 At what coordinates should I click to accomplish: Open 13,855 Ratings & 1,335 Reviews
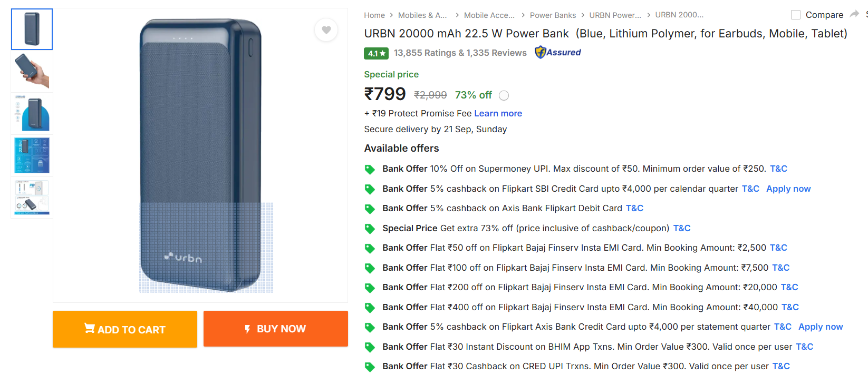click(460, 53)
